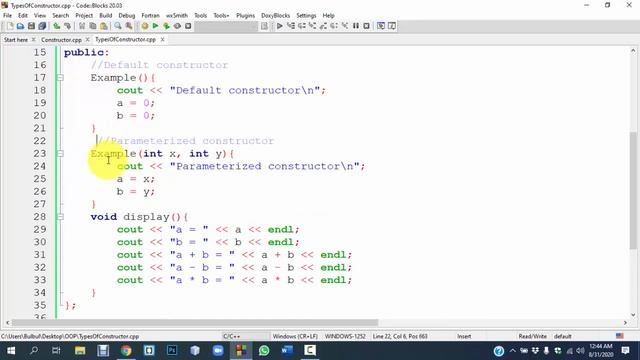Open the Fortran menu
This screenshot has height=360, width=640.
tap(150, 16)
